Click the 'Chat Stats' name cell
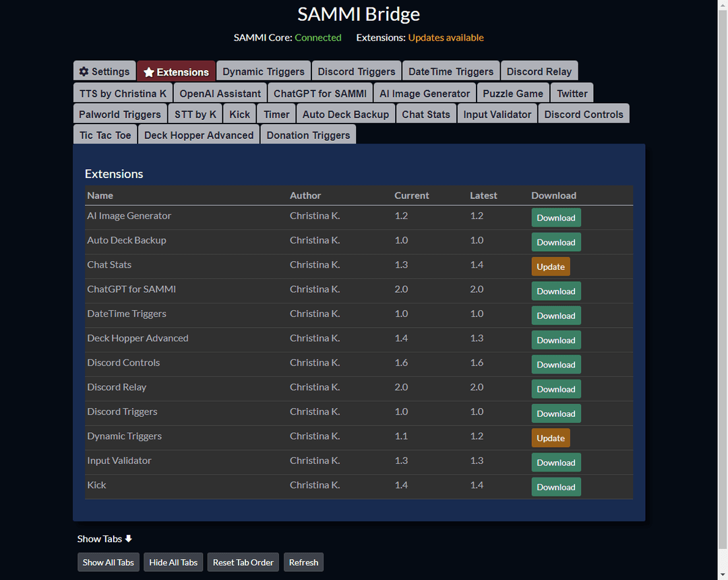 tap(109, 264)
